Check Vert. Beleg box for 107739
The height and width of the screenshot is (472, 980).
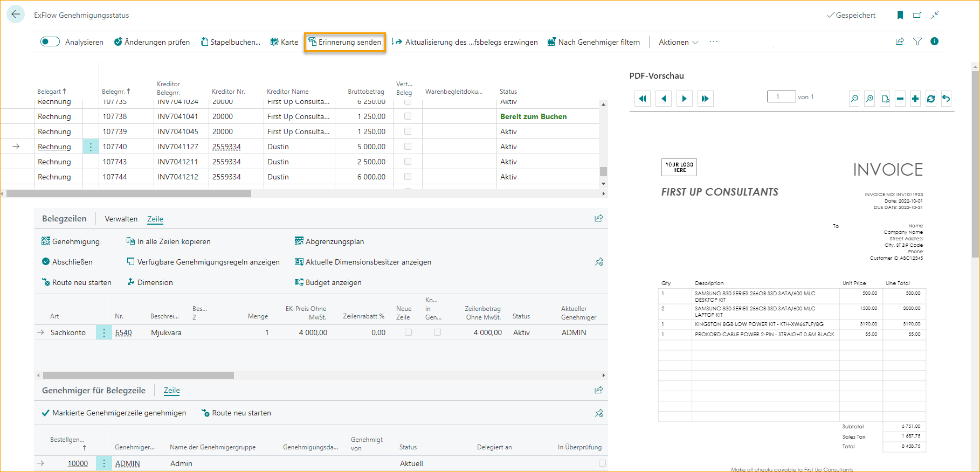(x=408, y=131)
